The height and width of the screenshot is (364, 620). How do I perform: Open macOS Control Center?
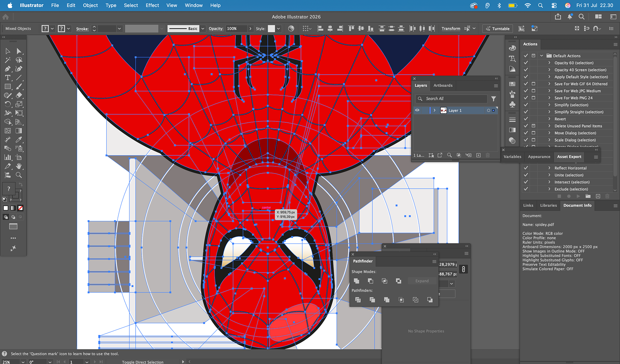click(554, 5)
